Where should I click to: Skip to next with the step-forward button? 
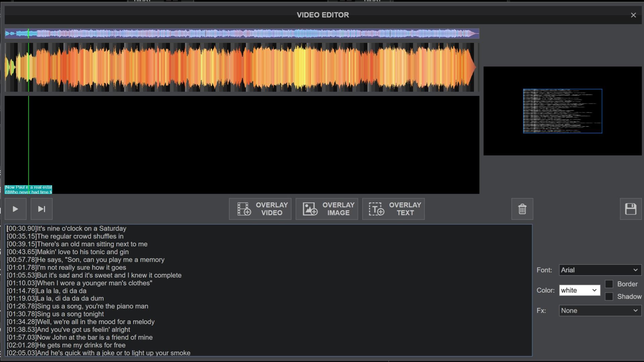pyautogui.click(x=42, y=209)
